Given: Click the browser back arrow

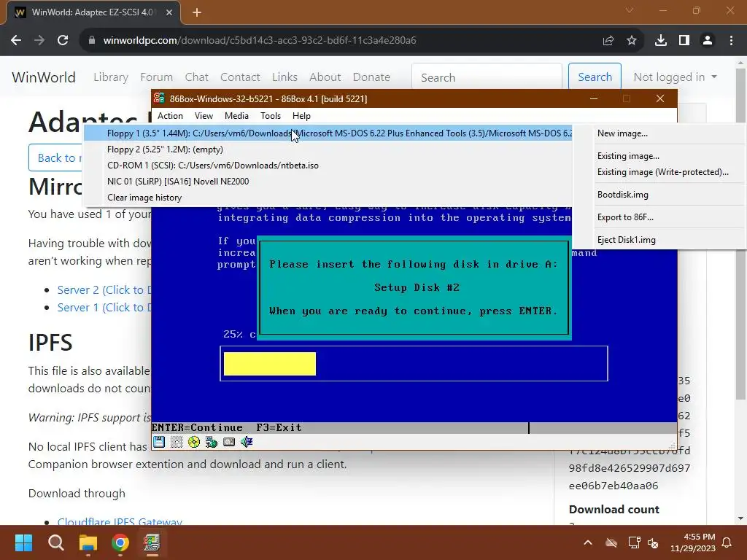Looking at the screenshot, I should pyautogui.click(x=16, y=41).
